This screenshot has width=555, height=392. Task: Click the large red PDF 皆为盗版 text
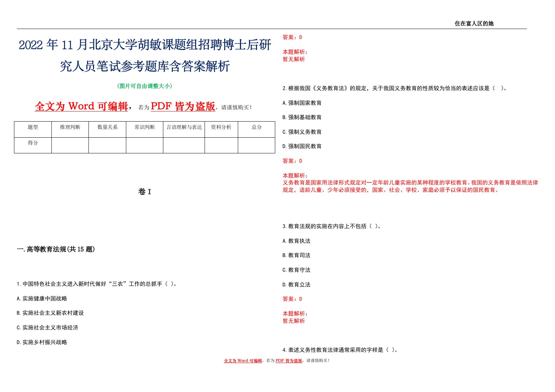coord(183,106)
